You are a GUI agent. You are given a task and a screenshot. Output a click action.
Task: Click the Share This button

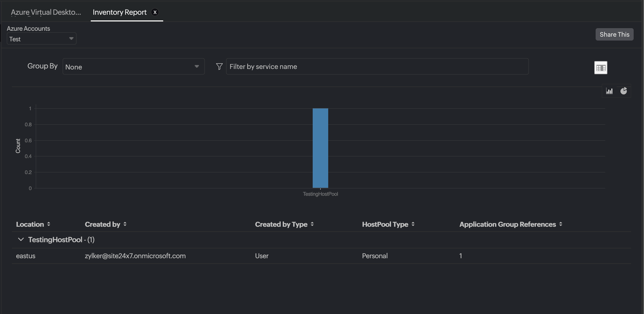[x=614, y=34]
